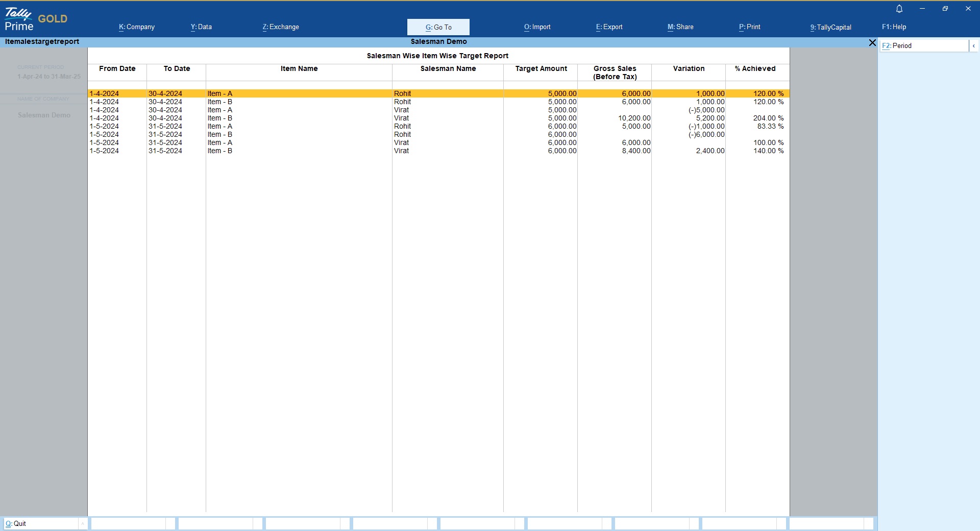Open the M: Share menu
This screenshot has width=980, height=531.
[680, 27]
